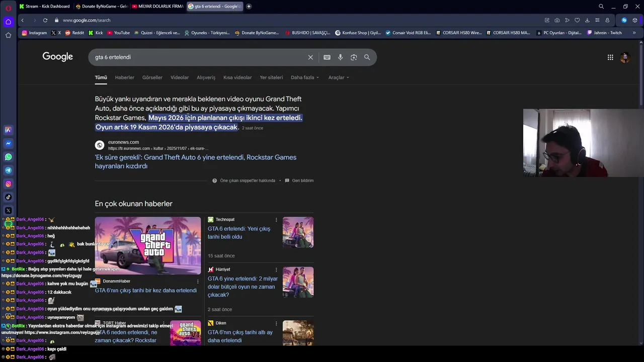Open extensions cube icon
This screenshot has height=362, width=644.
635,20
